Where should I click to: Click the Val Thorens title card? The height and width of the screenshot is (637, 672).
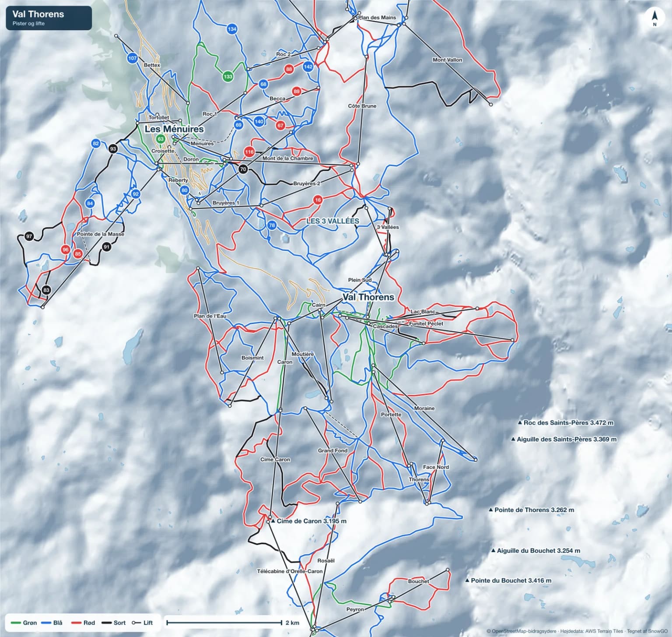(x=49, y=18)
